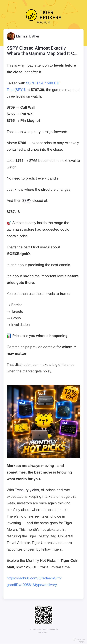The width and height of the screenshot is (87, 644).
Task: Open the Monthly Hot Picks banner image
Action: coord(43,422)
